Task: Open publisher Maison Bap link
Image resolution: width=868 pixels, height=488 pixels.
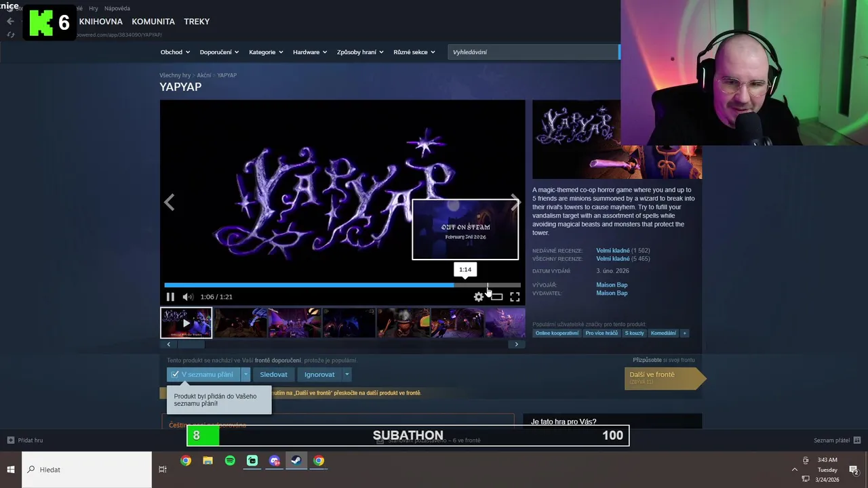Action: point(612,293)
